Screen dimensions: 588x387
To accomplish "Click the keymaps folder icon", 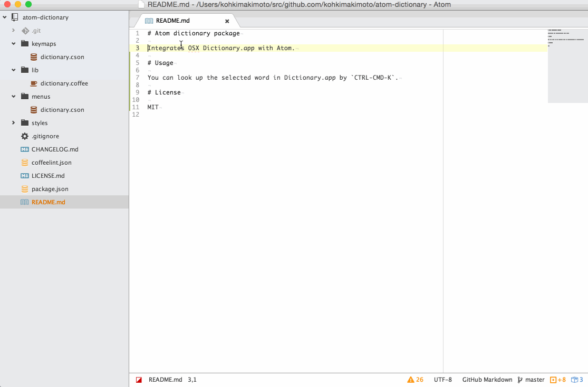I will [25, 43].
